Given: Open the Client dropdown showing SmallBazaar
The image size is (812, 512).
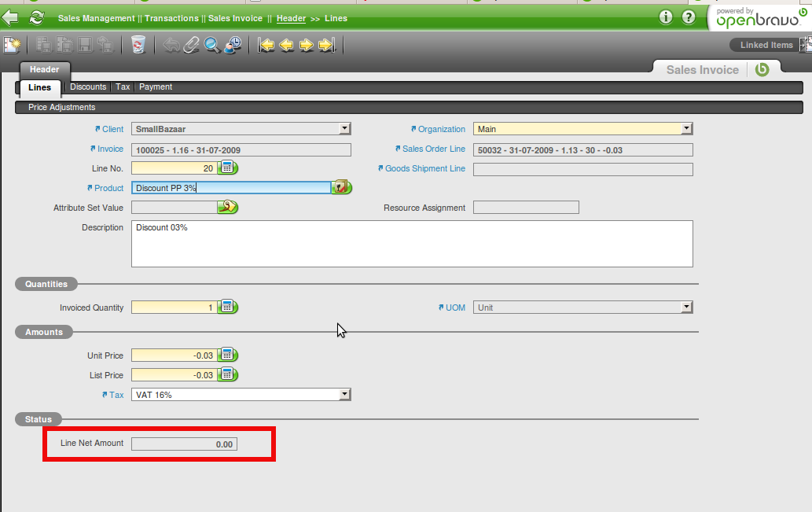Looking at the screenshot, I should (x=344, y=129).
